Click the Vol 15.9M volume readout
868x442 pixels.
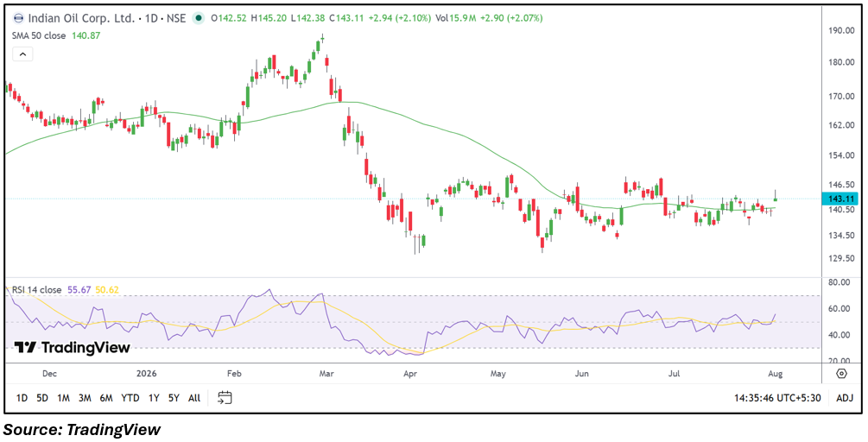(x=454, y=18)
